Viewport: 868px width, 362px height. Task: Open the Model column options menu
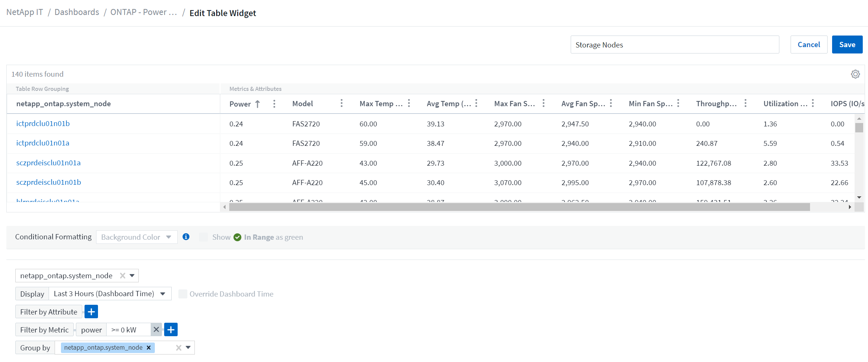(x=341, y=103)
